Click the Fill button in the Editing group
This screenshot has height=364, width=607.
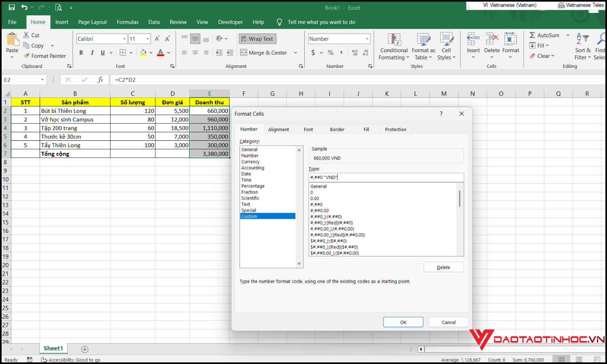click(539, 45)
